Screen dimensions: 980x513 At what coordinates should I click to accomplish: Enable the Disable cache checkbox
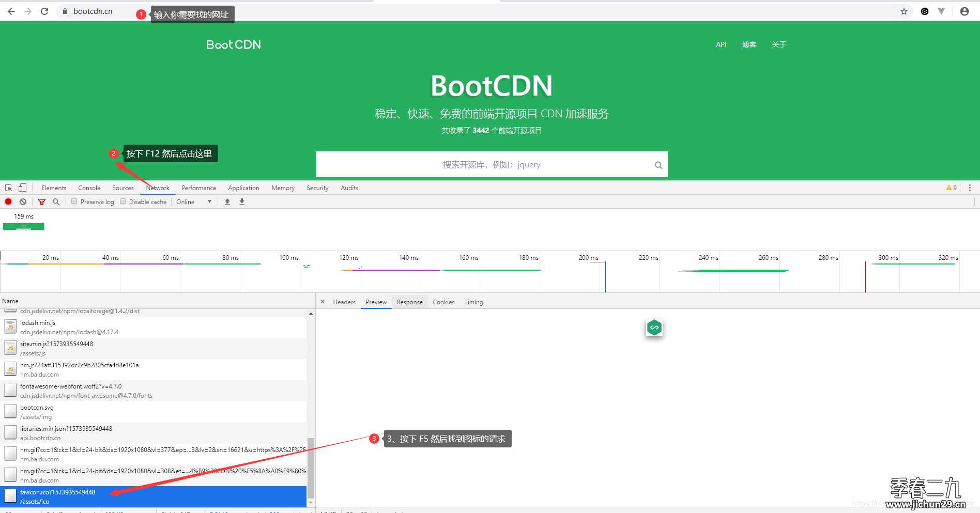(123, 202)
